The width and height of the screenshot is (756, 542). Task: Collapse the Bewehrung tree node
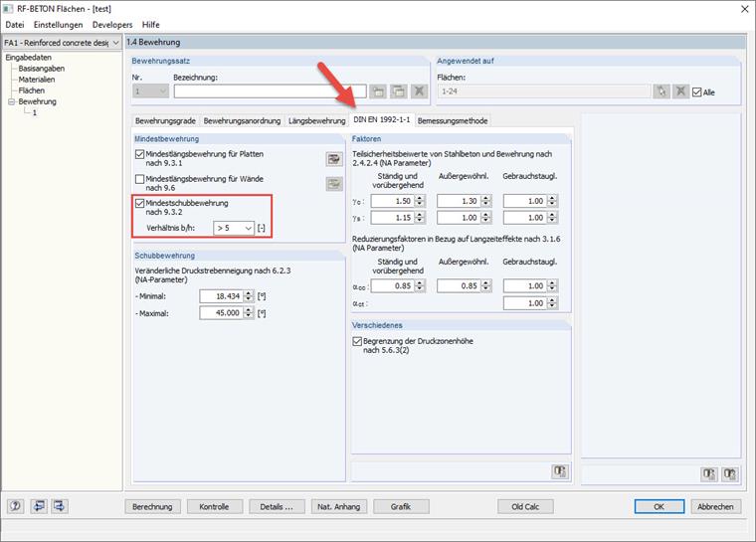click(x=11, y=101)
